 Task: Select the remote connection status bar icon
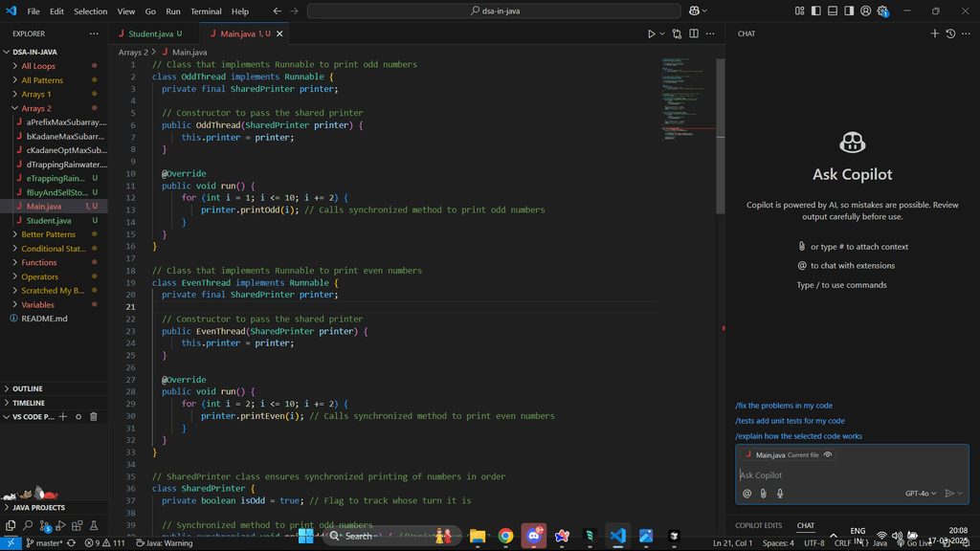[x=10, y=542]
